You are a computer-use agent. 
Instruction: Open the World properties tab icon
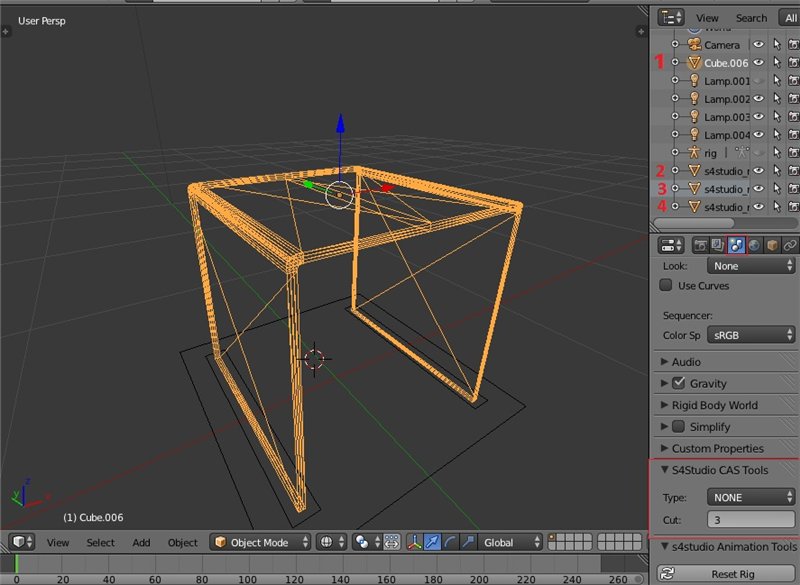coord(754,244)
